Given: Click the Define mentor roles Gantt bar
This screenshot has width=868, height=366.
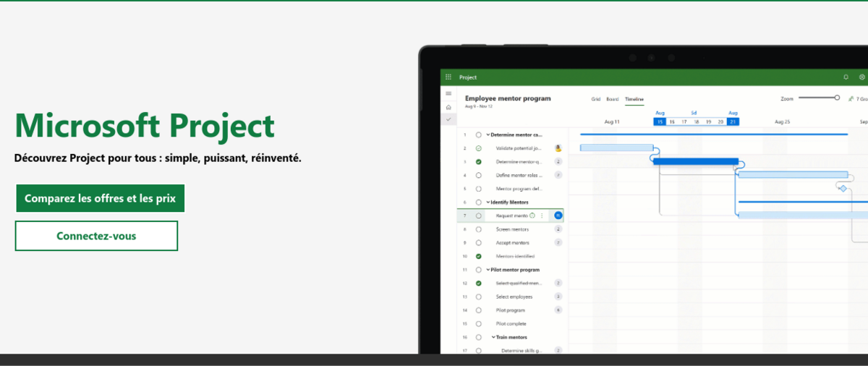Looking at the screenshot, I should pyautogui.click(x=793, y=174).
